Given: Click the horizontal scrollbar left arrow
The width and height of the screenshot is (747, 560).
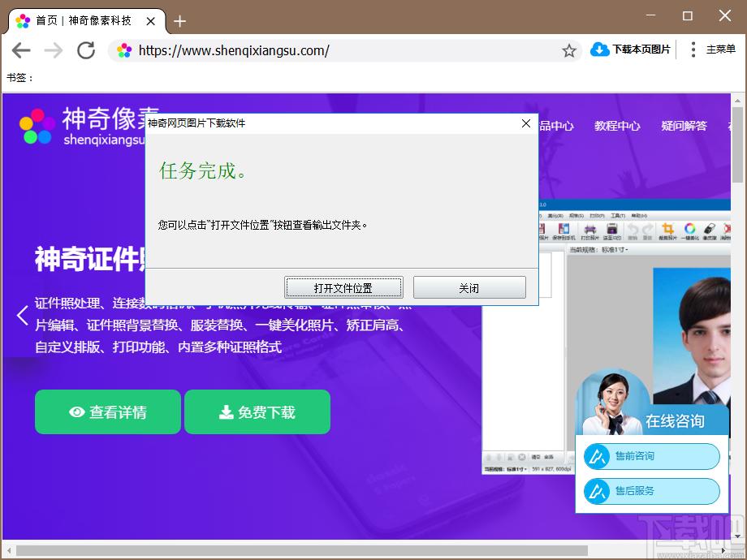Looking at the screenshot, I should click(x=9, y=551).
